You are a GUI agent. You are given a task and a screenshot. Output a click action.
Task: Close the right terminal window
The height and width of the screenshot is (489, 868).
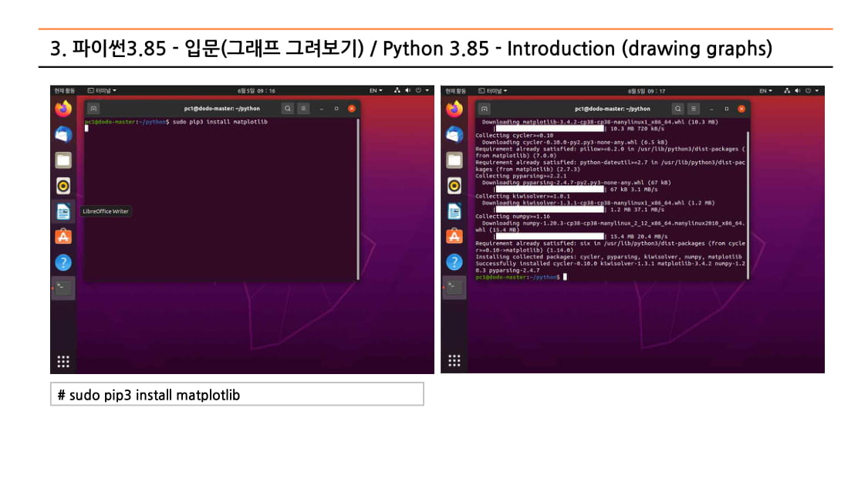[741, 109]
